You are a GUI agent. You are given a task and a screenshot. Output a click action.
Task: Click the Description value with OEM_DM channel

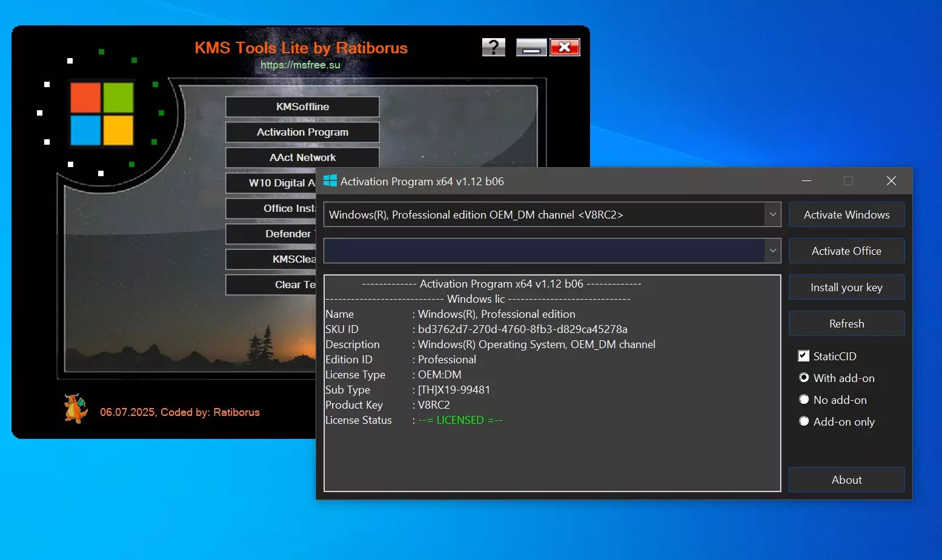coord(537,344)
